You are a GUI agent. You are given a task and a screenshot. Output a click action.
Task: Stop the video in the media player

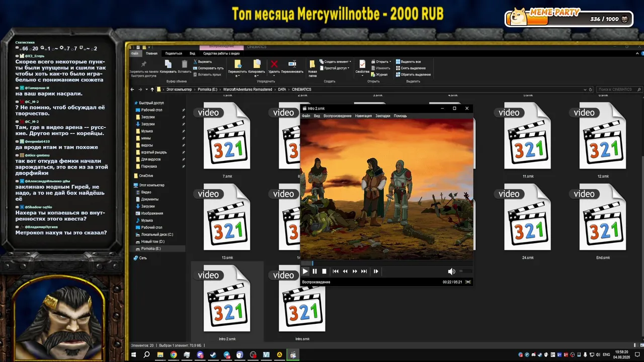tap(324, 271)
